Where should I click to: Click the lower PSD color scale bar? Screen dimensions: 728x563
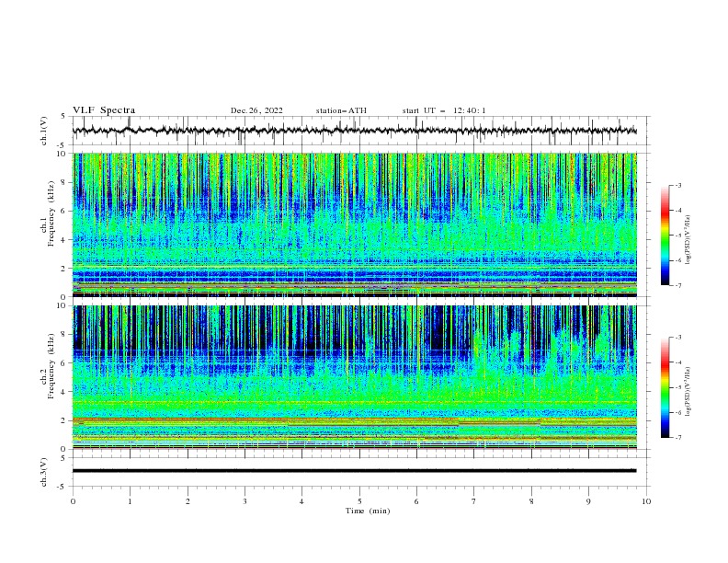[665, 387]
